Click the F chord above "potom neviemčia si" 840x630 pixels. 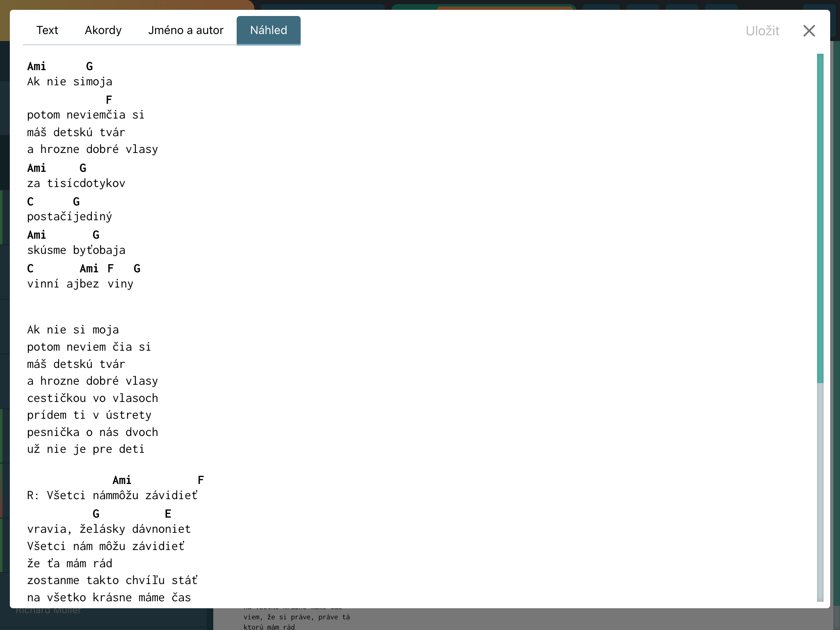click(109, 100)
